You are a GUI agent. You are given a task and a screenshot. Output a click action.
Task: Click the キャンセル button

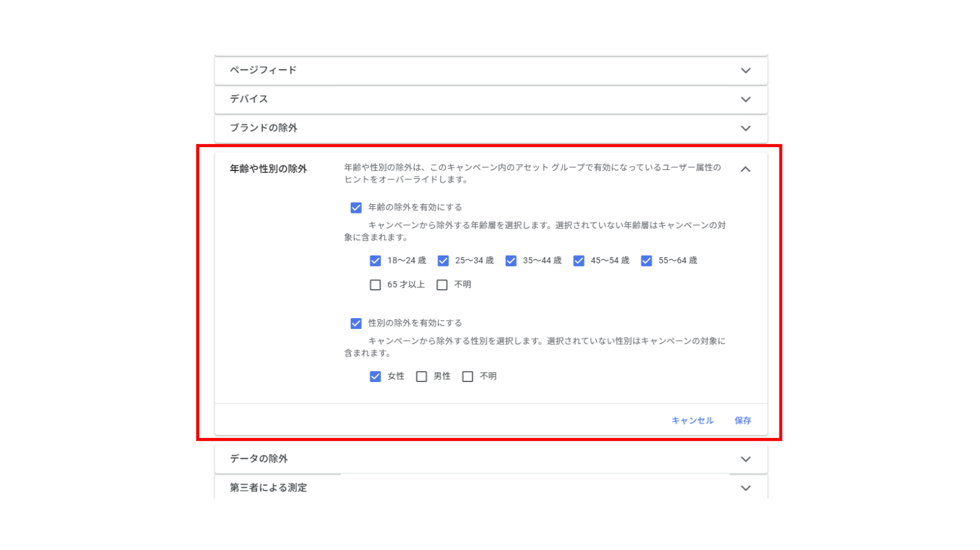point(692,421)
